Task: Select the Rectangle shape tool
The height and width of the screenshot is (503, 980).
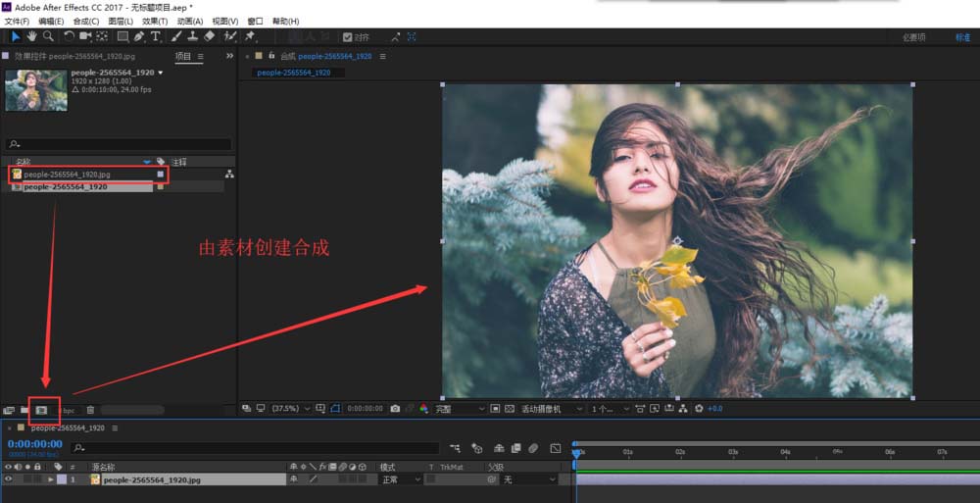Action: (x=123, y=37)
